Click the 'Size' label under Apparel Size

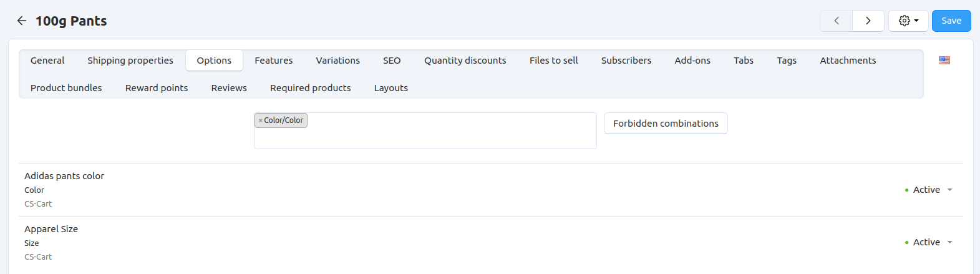point(32,243)
